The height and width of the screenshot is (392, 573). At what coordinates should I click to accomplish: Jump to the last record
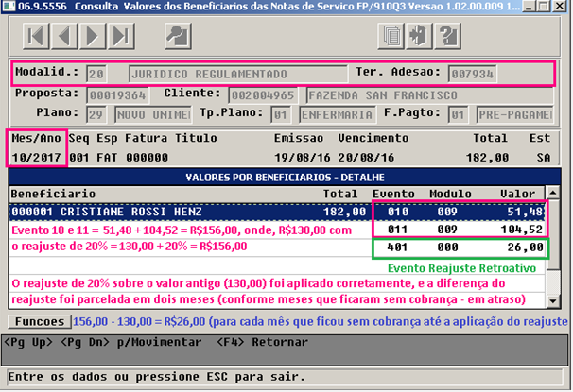coord(121,36)
